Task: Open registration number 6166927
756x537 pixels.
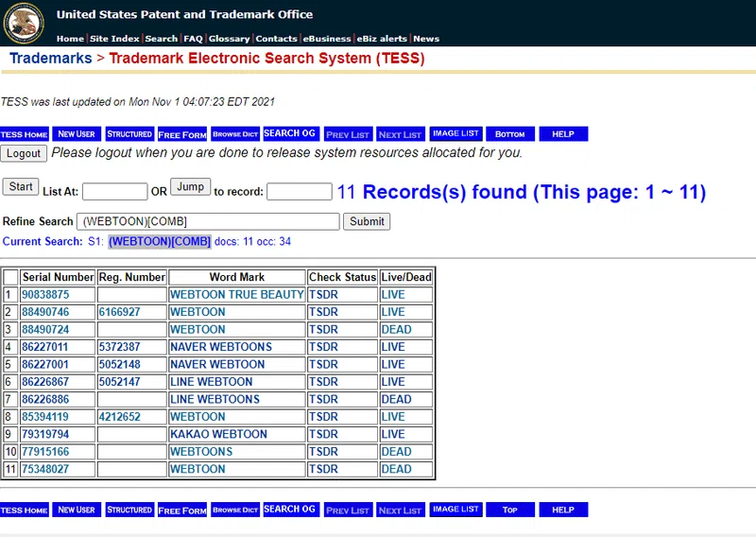Action: click(120, 312)
